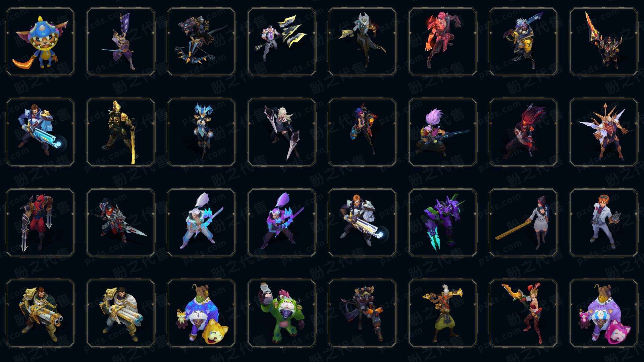
Task: Open the giant flaming red sword skin
Action: click(x=604, y=42)
